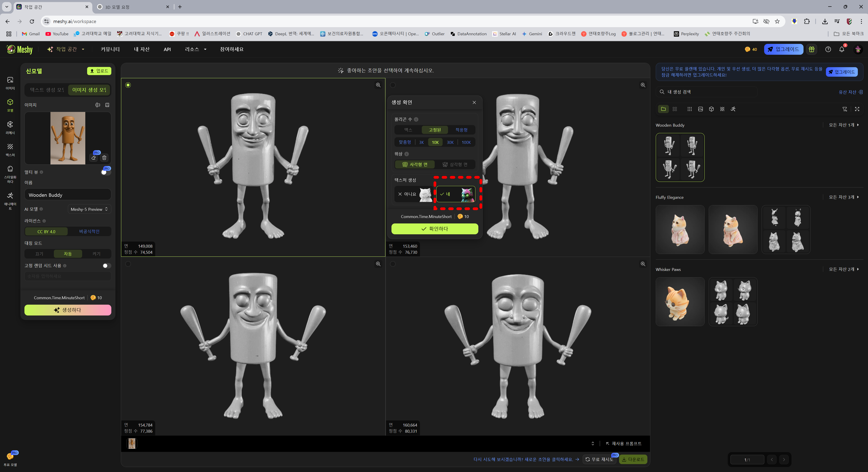Open the Remesh tool in left sidebar
Viewport: 868px width, 472px height.
(x=10, y=127)
